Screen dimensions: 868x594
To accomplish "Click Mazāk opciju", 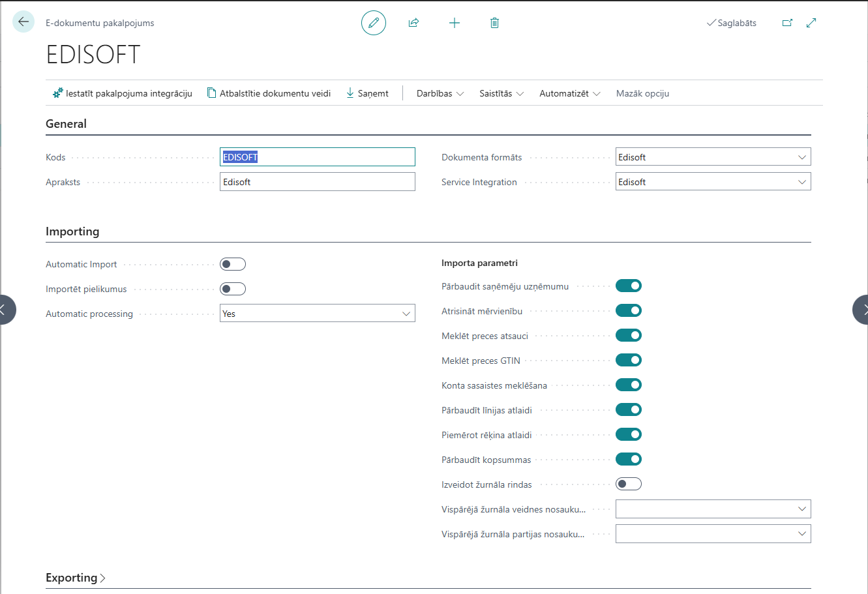I will tap(642, 93).
